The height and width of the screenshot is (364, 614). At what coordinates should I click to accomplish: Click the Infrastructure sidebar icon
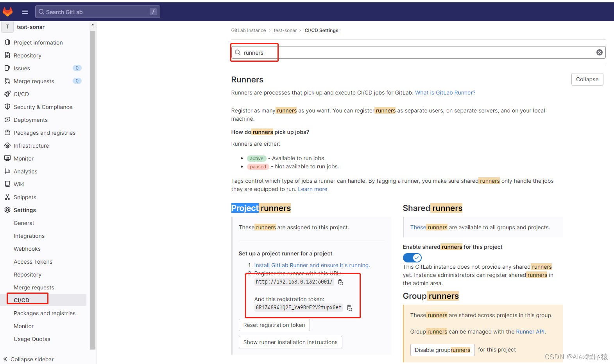tap(7, 145)
